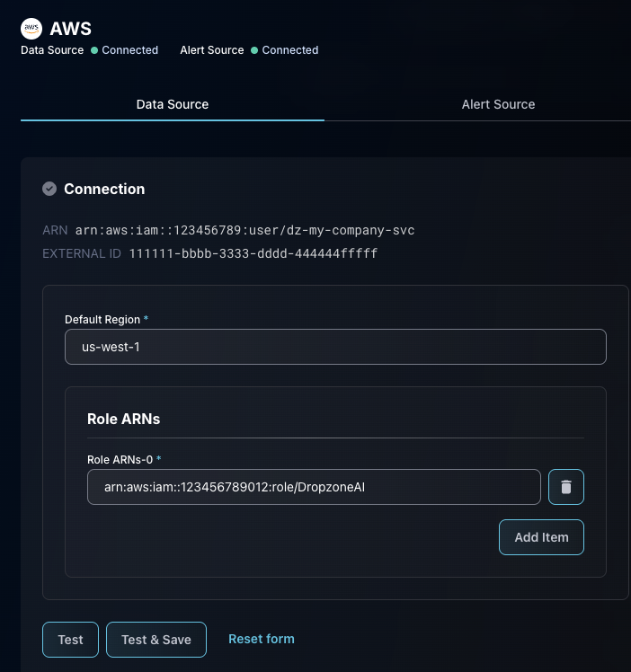Click the Data Source Connected status text
The image size is (631, 672).
tap(130, 50)
